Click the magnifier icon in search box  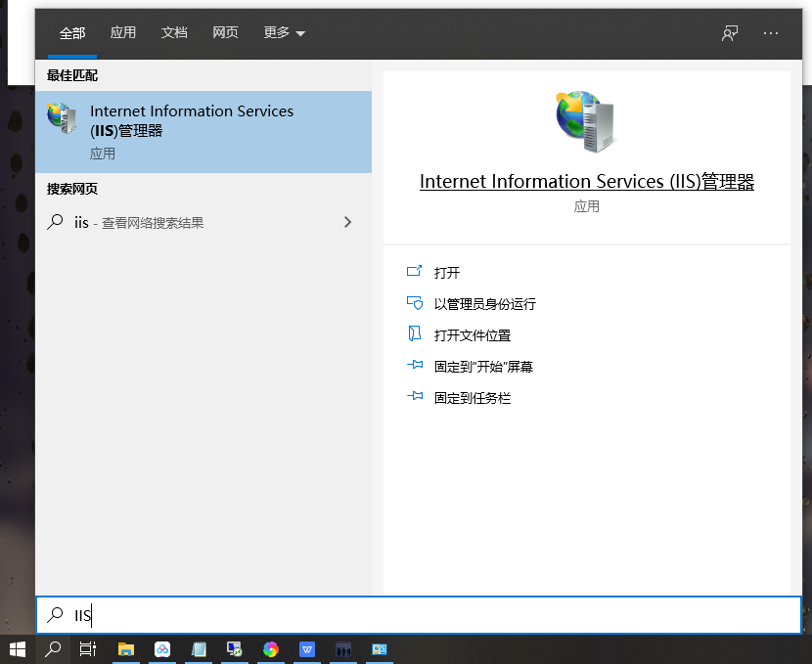(55, 615)
